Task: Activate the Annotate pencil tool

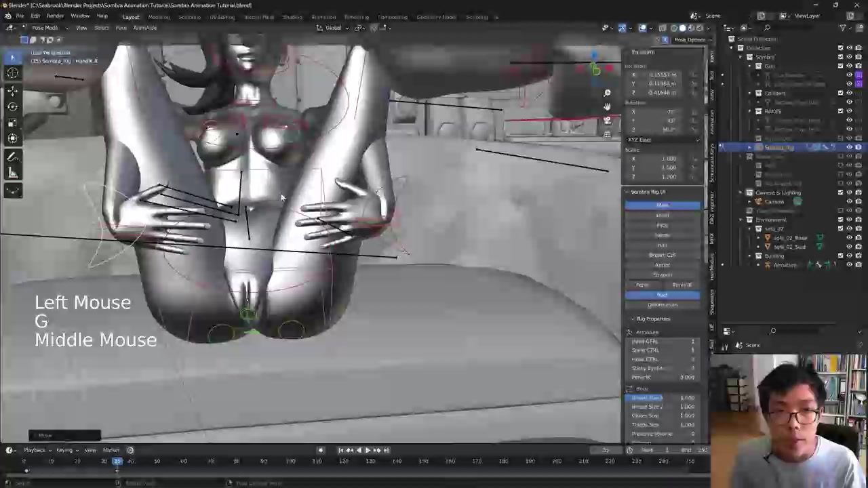Action: click(x=12, y=157)
